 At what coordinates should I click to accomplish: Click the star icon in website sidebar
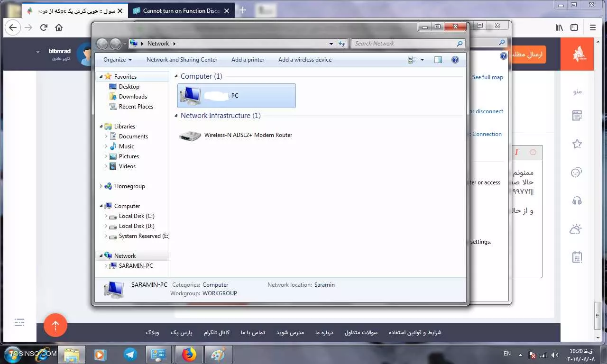[x=577, y=144]
